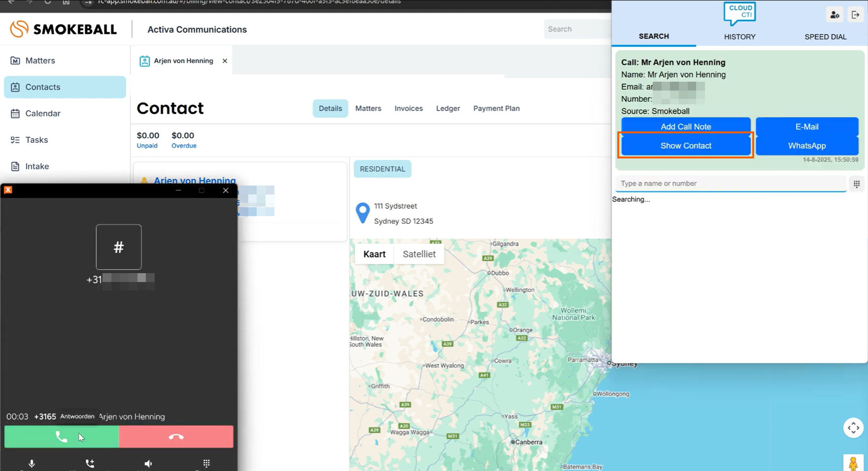Open the Cloud CTI dial pad icon
868x471 pixels.
pyautogui.click(x=857, y=184)
